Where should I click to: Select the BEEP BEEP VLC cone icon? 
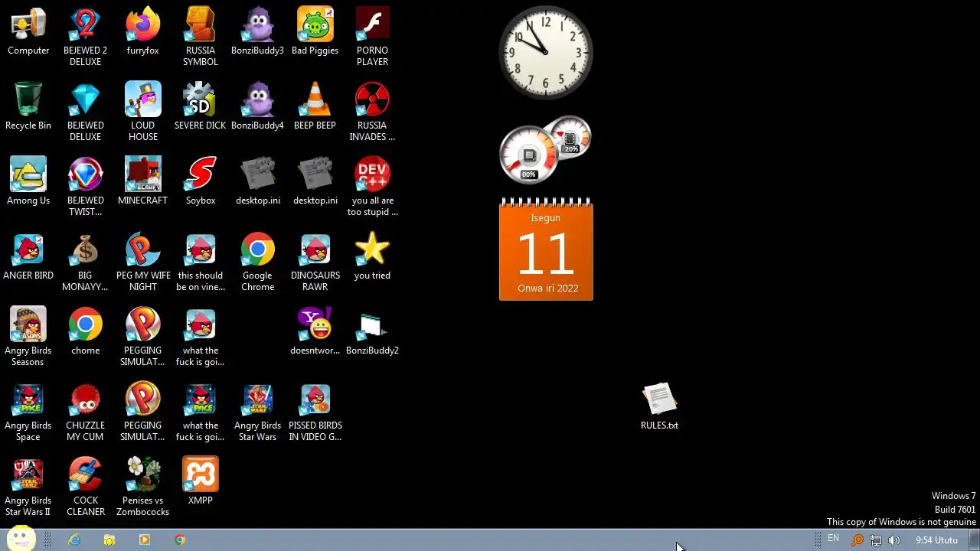[x=315, y=107]
